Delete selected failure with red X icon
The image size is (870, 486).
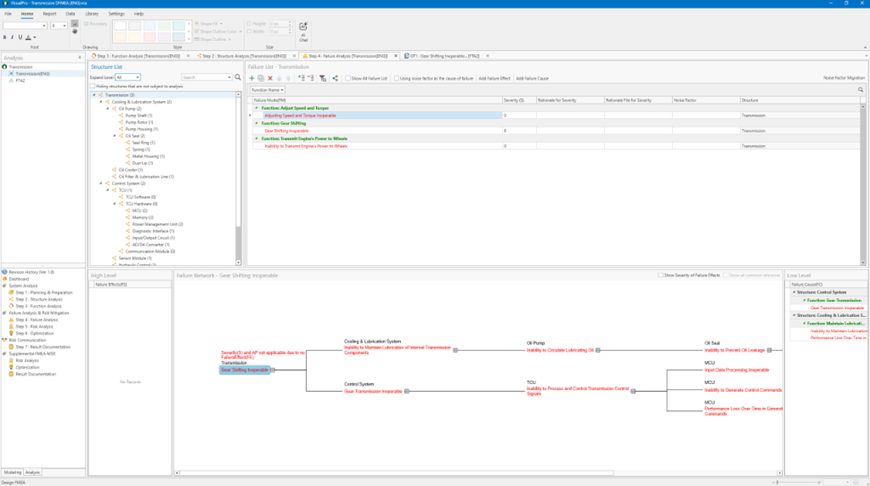[270, 78]
